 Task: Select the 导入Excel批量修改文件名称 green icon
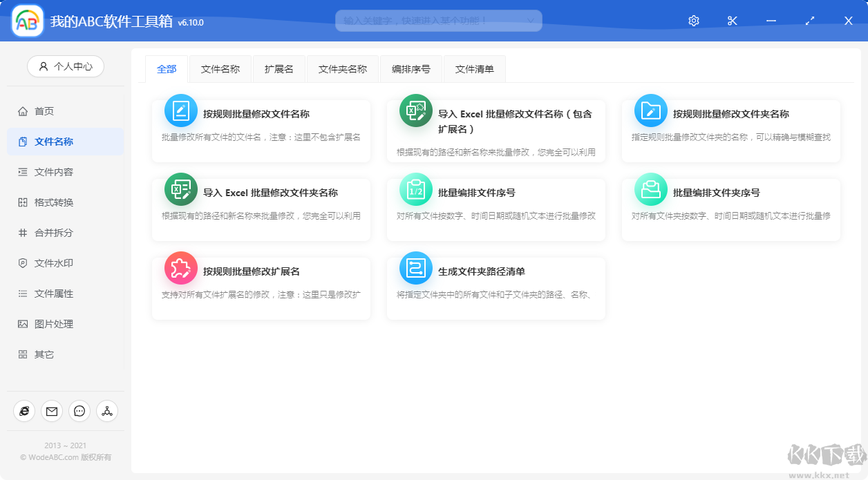point(415,111)
